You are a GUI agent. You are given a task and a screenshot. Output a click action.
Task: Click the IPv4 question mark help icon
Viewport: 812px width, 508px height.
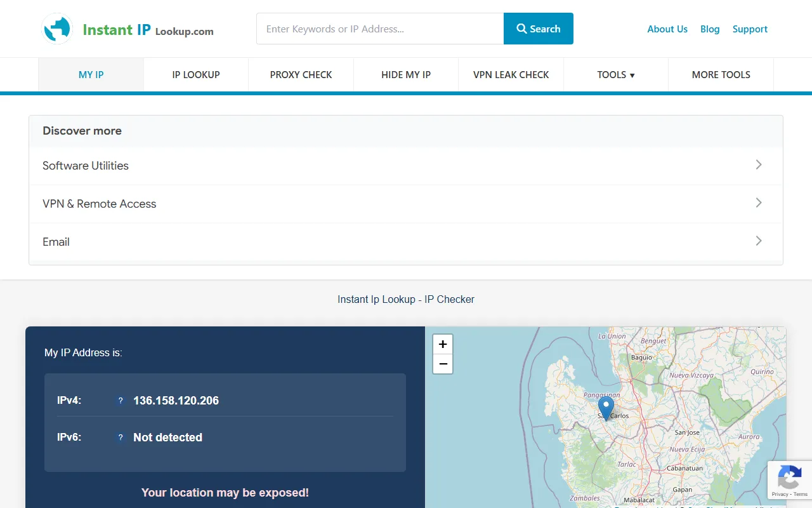click(121, 401)
